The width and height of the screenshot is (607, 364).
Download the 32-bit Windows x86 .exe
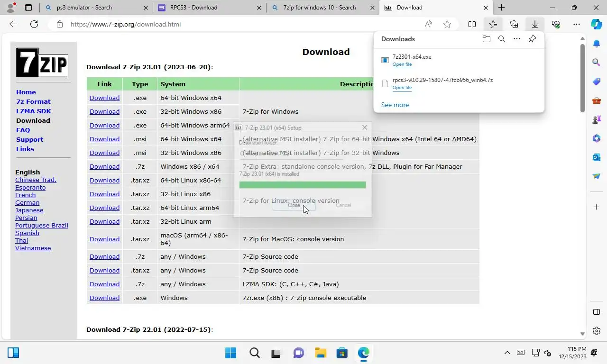click(x=104, y=111)
